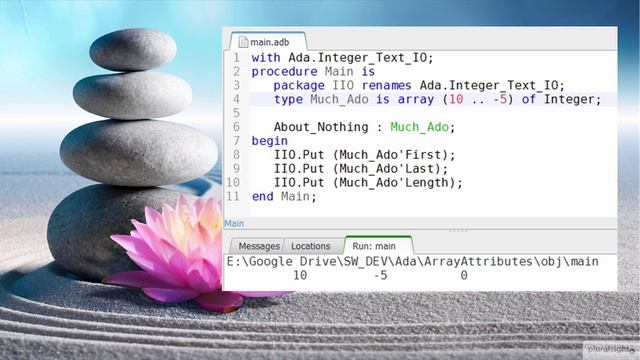The width and height of the screenshot is (640, 360).
Task: Click the 'begin' keyword on line 7
Action: (269, 141)
